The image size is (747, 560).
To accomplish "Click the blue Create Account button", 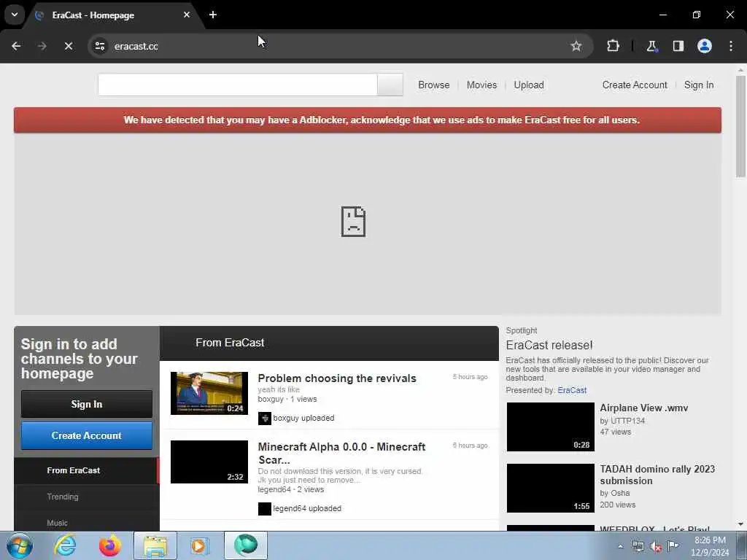I will [x=87, y=435].
